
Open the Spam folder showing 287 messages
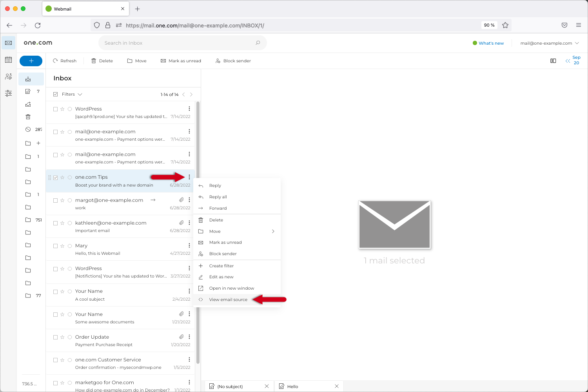(28, 129)
